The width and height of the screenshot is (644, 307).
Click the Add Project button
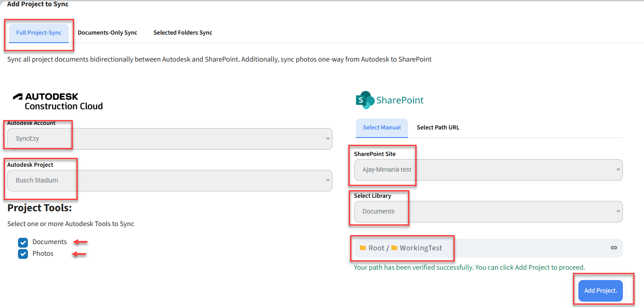pos(600,291)
